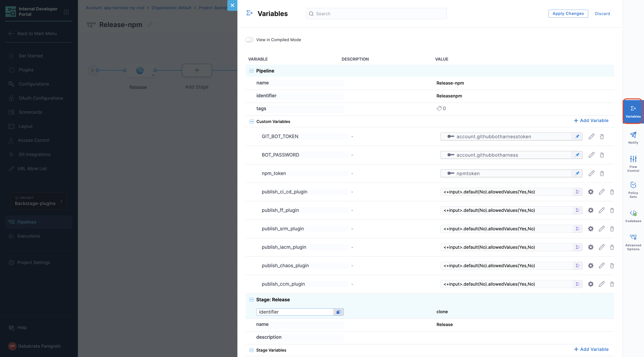Click Discard link
The height and width of the screenshot is (357, 644).
coord(602,13)
